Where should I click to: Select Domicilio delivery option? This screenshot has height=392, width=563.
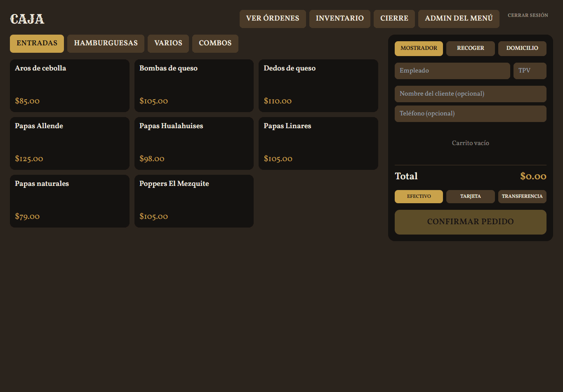522,49
